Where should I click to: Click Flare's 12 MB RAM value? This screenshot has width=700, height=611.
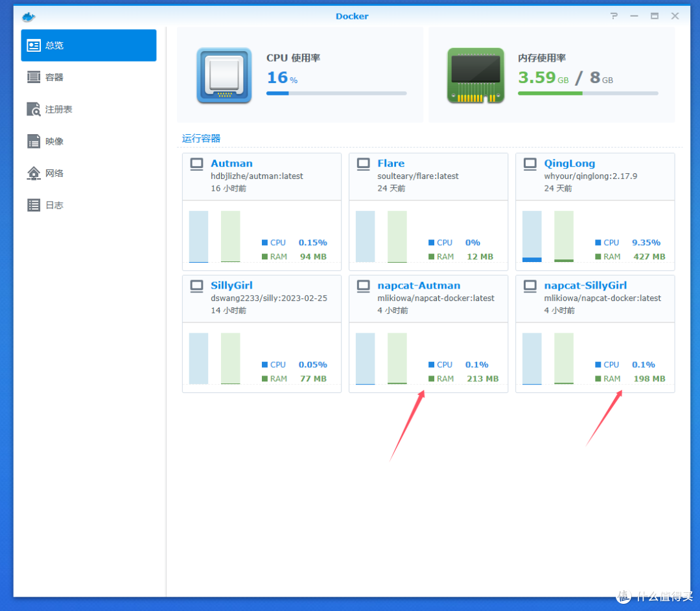[x=480, y=257]
